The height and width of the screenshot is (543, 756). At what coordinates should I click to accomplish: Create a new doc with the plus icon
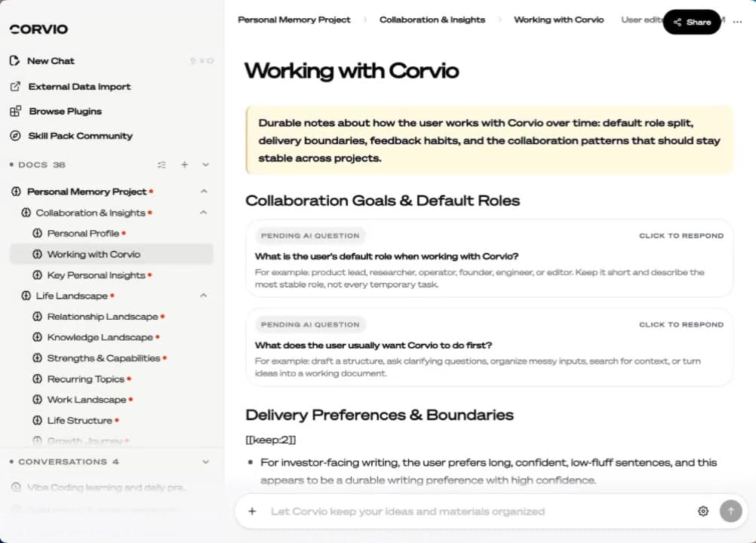coord(183,164)
